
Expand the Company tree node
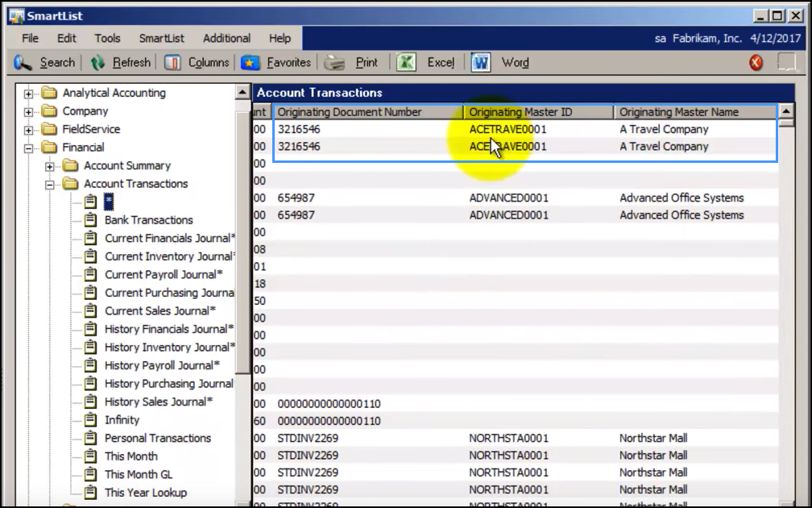28,112
